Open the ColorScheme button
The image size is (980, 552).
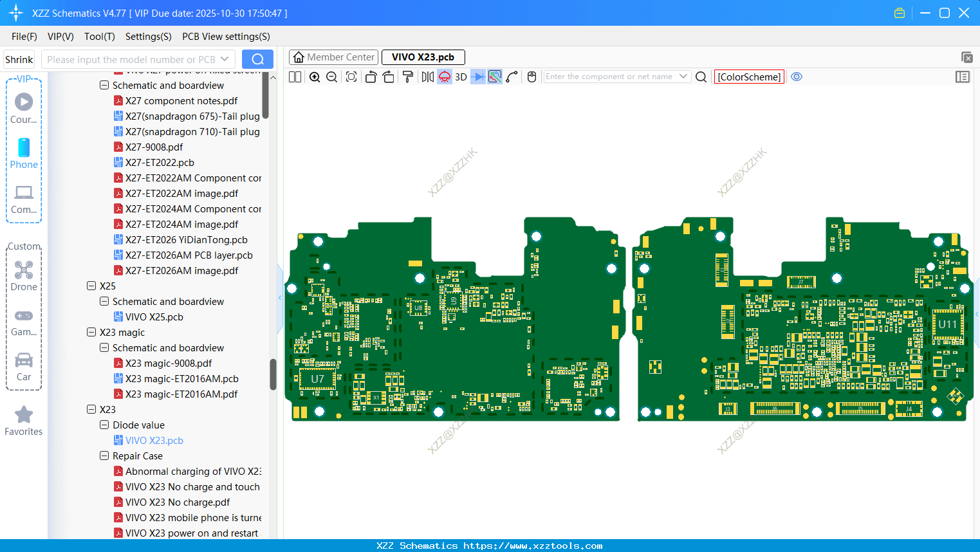pyautogui.click(x=749, y=77)
